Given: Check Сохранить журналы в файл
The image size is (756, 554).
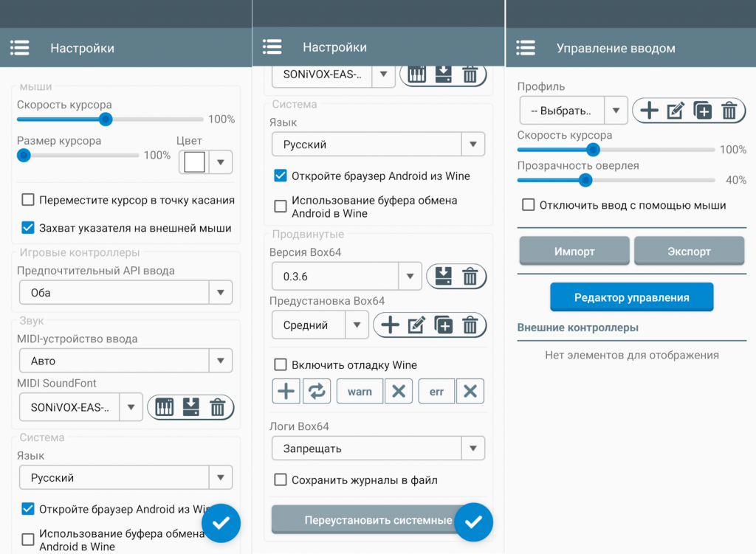Looking at the screenshot, I should [x=281, y=480].
